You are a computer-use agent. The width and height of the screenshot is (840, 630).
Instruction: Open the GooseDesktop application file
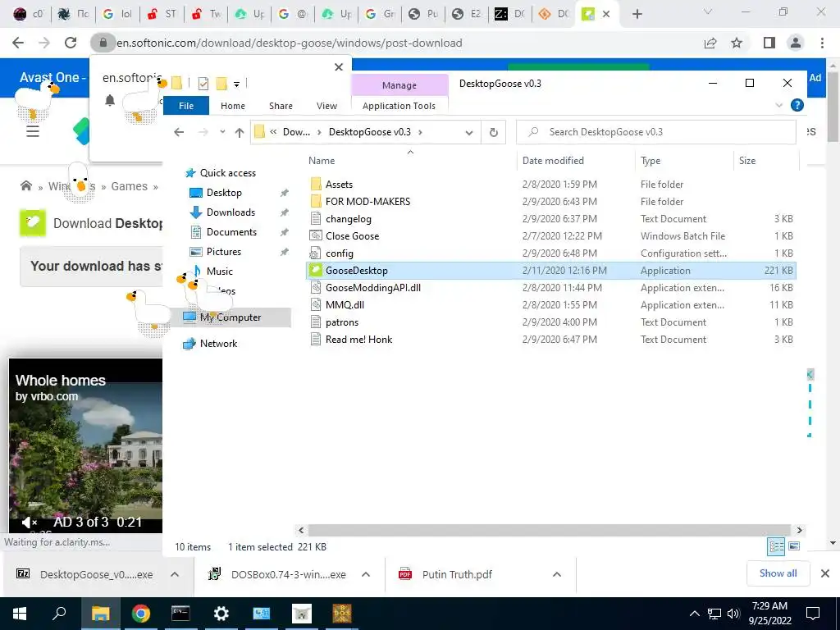[x=356, y=271]
